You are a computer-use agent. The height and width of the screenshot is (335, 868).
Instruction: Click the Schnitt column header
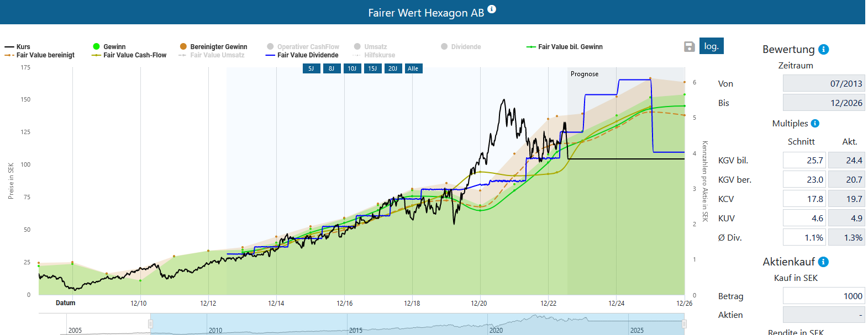[x=801, y=141]
